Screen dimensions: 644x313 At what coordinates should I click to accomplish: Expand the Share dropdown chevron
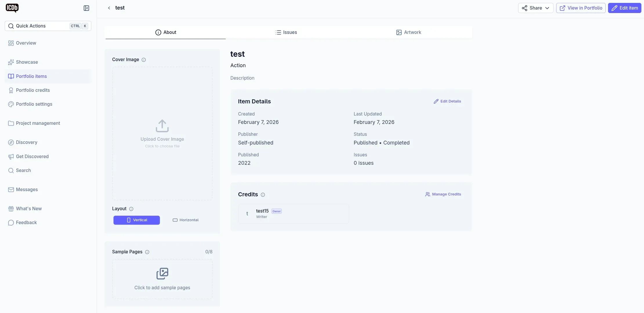coord(547,8)
